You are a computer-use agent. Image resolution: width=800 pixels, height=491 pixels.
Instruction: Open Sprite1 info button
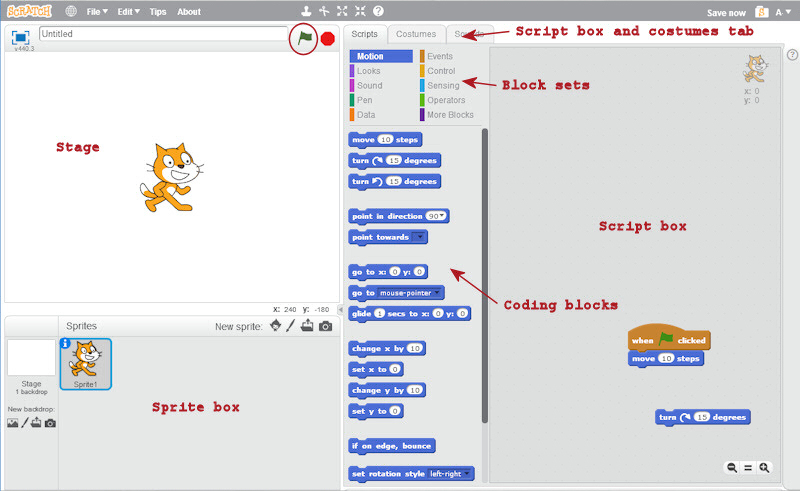point(65,343)
